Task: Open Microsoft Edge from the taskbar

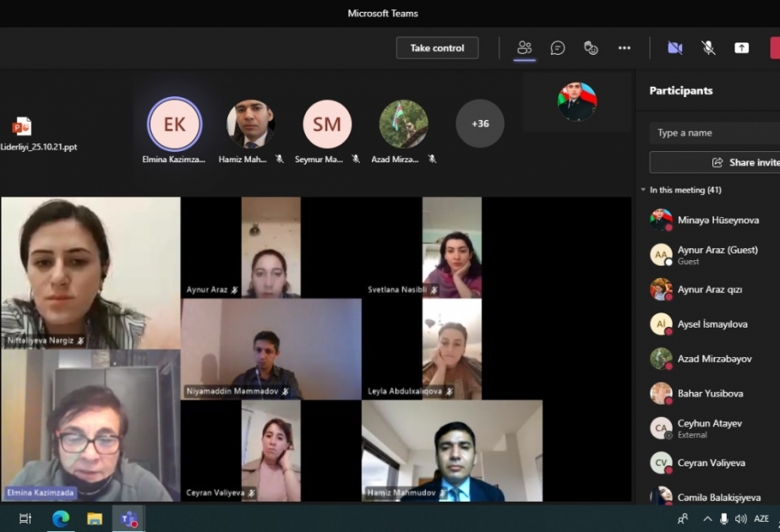Action: pos(61,519)
